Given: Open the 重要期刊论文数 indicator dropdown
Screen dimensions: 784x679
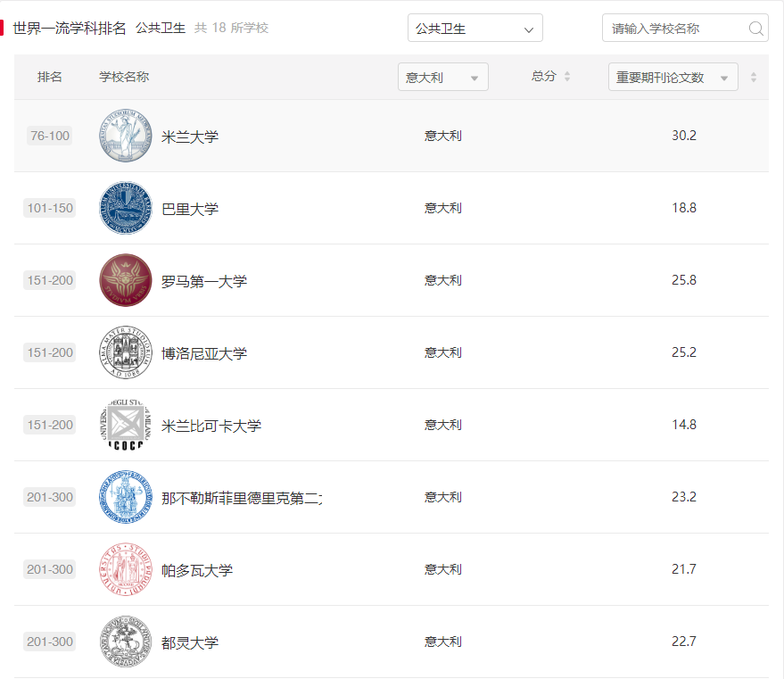Looking at the screenshot, I should pos(673,77).
